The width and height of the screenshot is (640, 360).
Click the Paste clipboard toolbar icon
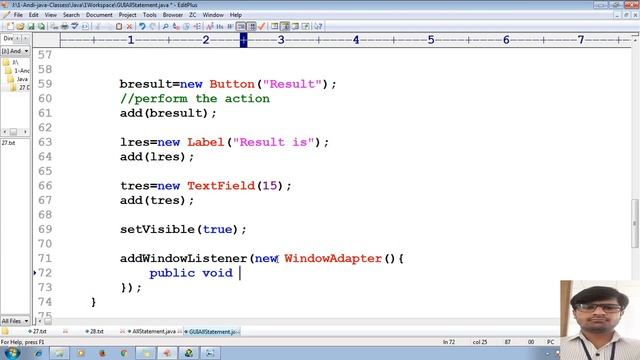coord(119,27)
